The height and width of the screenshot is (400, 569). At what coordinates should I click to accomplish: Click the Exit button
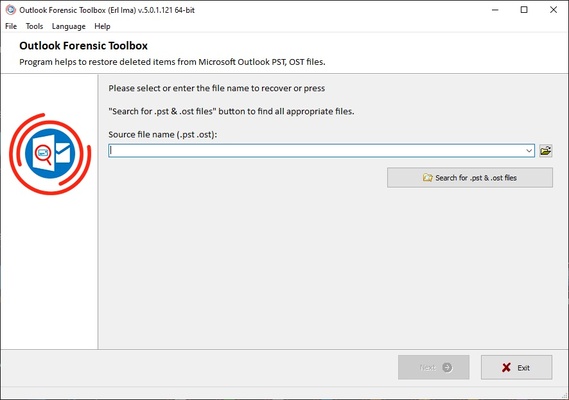[x=516, y=367]
